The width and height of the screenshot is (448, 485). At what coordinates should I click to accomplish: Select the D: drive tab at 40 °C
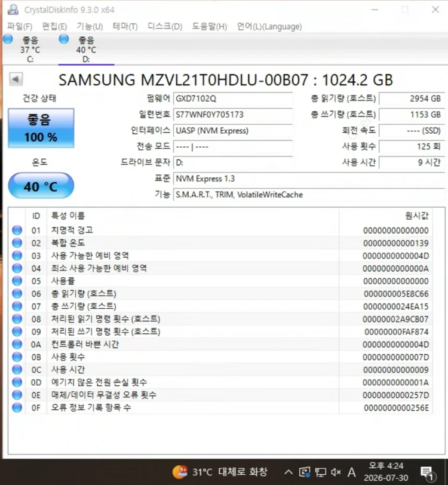point(87,49)
